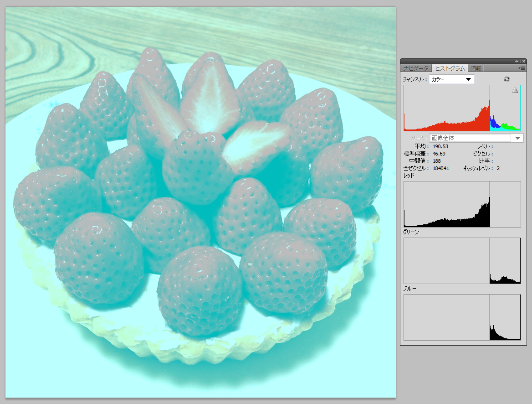
Task: Click the strawberry tart image canvas
Action: [200, 202]
